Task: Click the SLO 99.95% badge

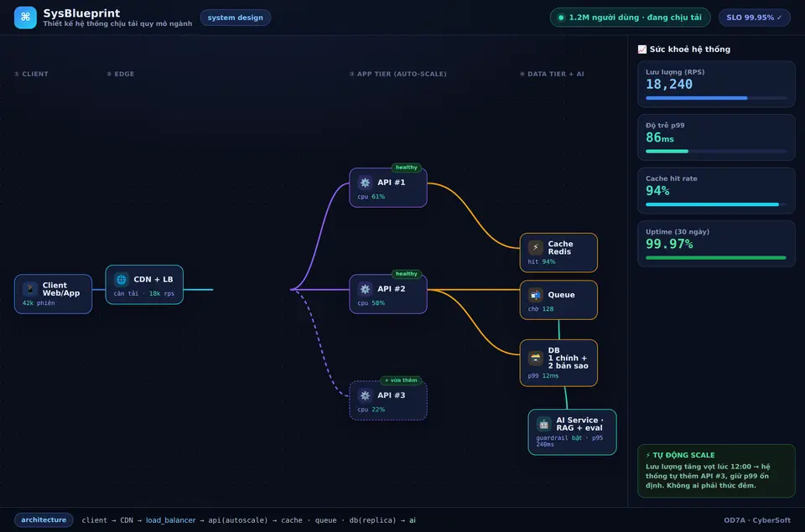Action: tap(754, 18)
